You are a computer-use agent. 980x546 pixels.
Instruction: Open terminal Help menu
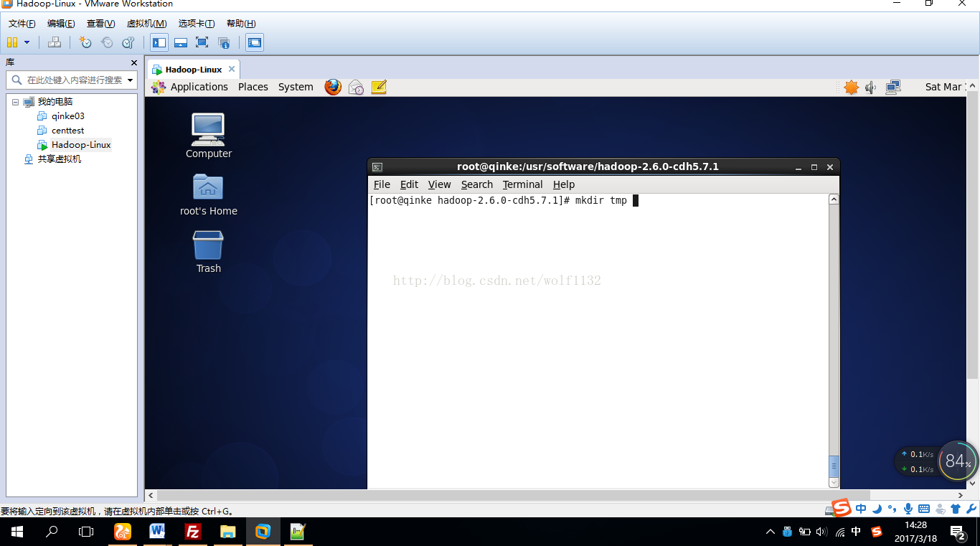(564, 184)
